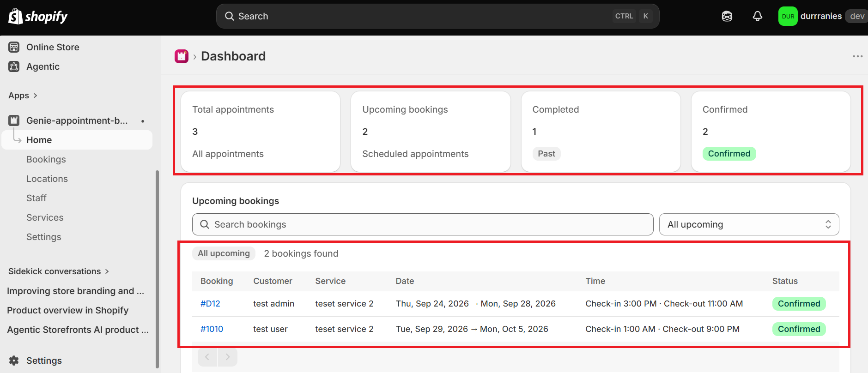
Task: Expand the Apps section
Action: pyautogui.click(x=23, y=96)
